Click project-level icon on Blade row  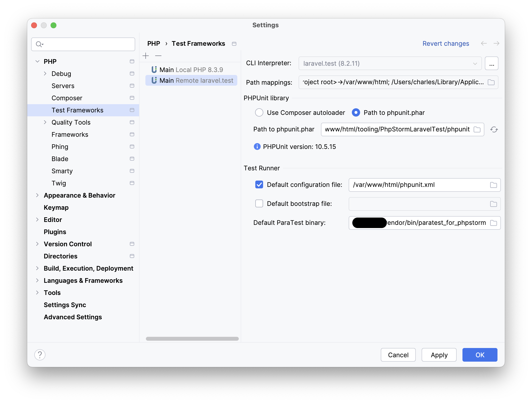[132, 159]
